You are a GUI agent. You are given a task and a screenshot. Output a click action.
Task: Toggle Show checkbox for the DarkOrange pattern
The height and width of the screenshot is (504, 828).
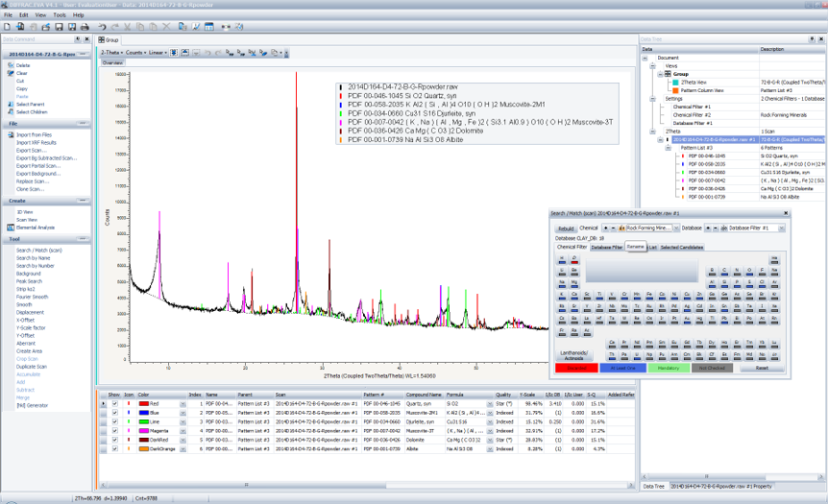click(x=114, y=447)
